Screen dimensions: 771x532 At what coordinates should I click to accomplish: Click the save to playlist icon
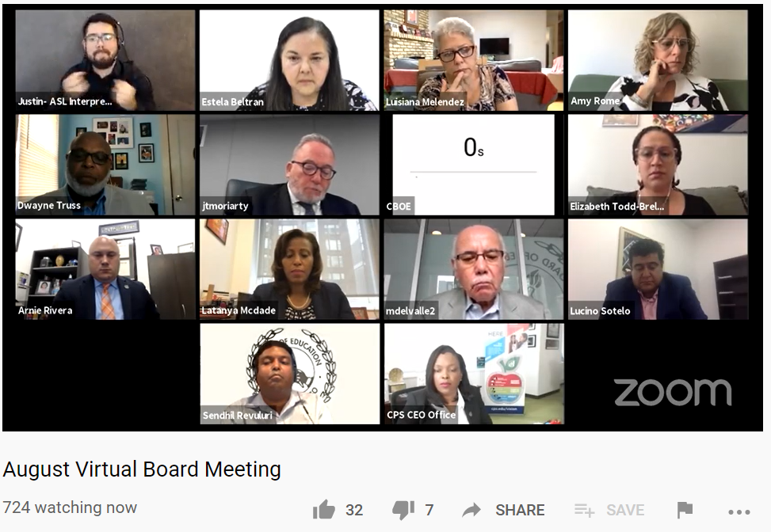(x=584, y=510)
